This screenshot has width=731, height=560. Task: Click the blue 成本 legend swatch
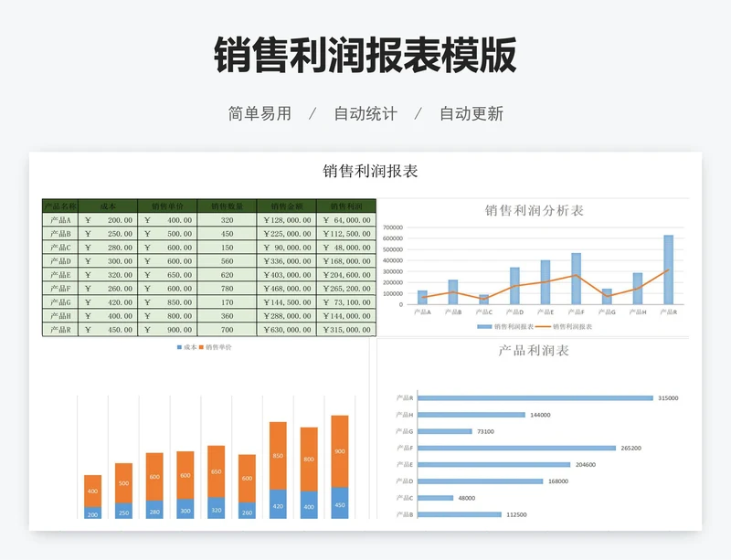(179, 347)
